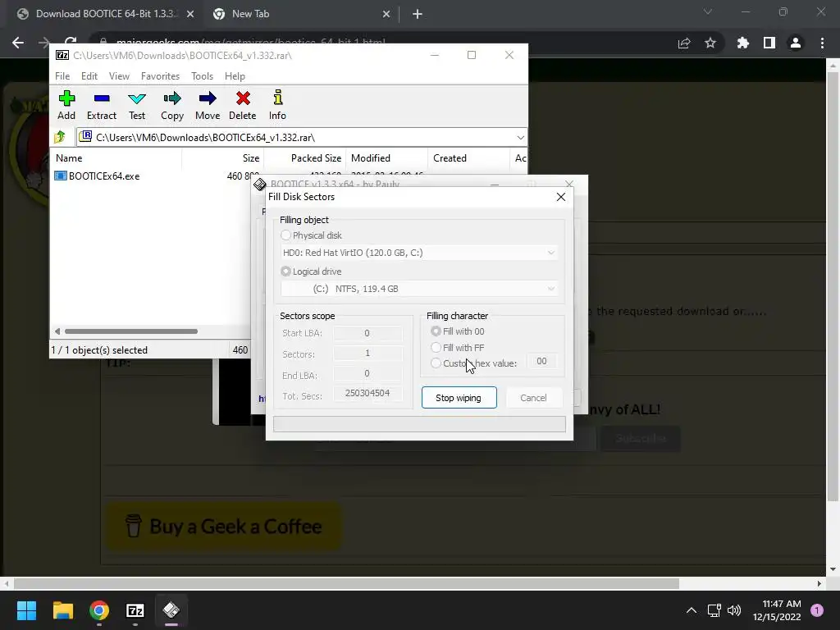Open File menu in 7-Zip
The height and width of the screenshot is (630, 840).
[62, 76]
